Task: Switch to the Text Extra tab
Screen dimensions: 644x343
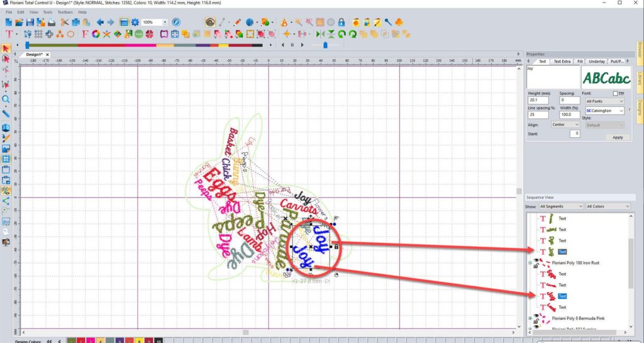Action: 562,61
